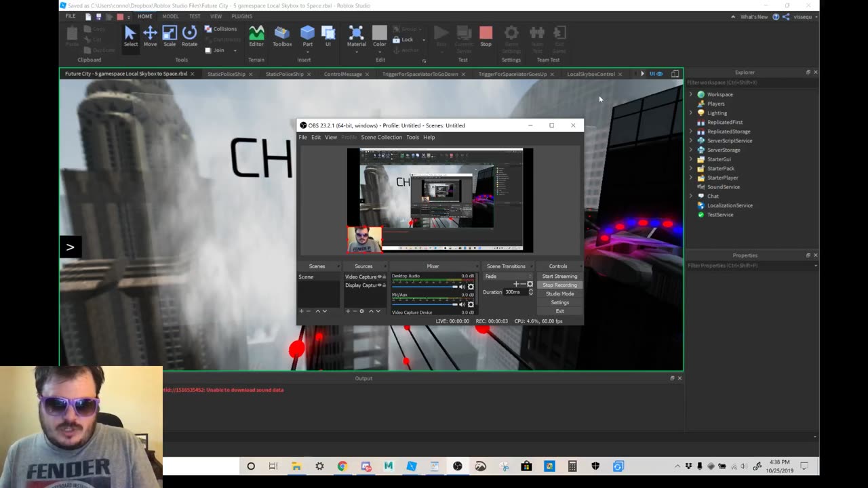Choose the Select tool in Roblox Studio
Image resolution: width=868 pixels, height=488 pixels.
[x=130, y=36]
